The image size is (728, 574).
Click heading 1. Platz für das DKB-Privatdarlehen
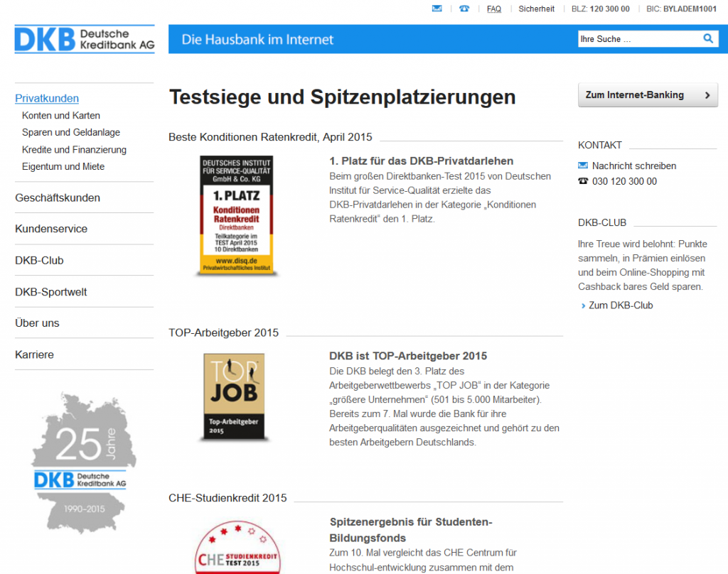pyautogui.click(x=421, y=161)
